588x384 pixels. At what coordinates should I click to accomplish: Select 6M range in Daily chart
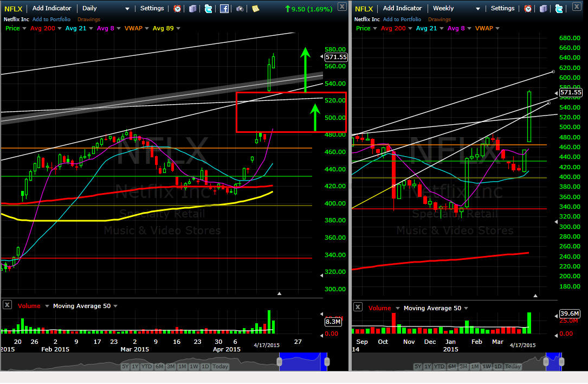tap(159, 366)
